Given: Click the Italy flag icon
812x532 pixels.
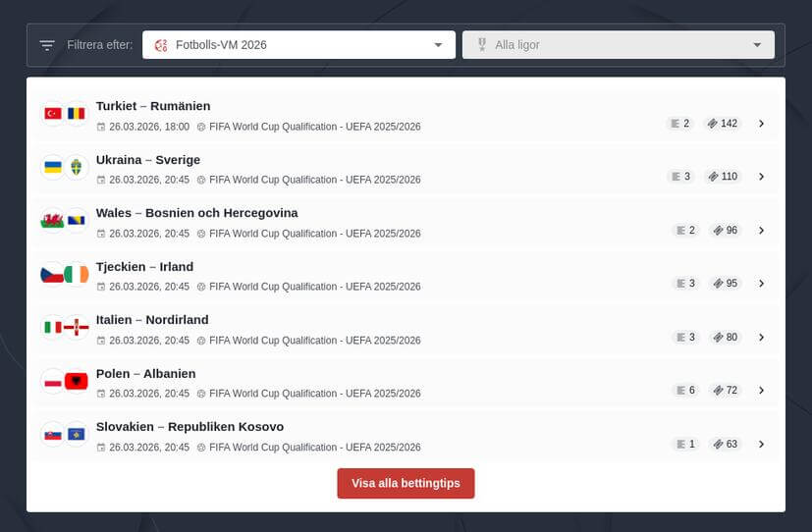Looking at the screenshot, I should (x=53, y=328).
